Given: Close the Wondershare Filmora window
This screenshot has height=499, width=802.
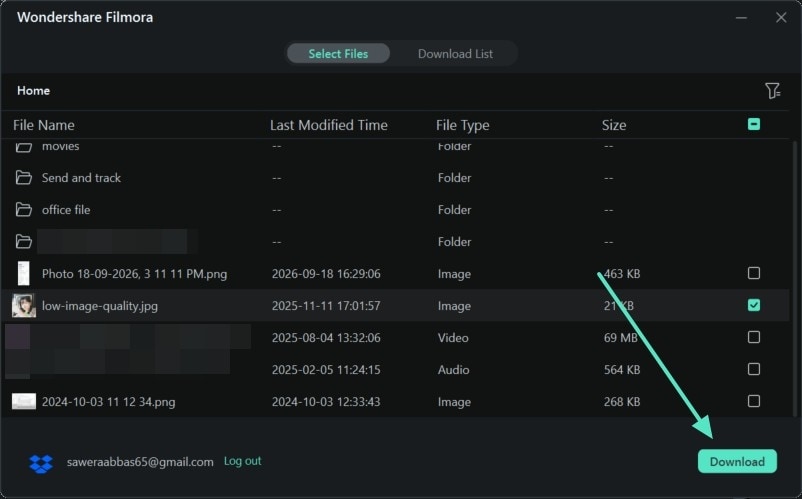Looking at the screenshot, I should pos(781,17).
